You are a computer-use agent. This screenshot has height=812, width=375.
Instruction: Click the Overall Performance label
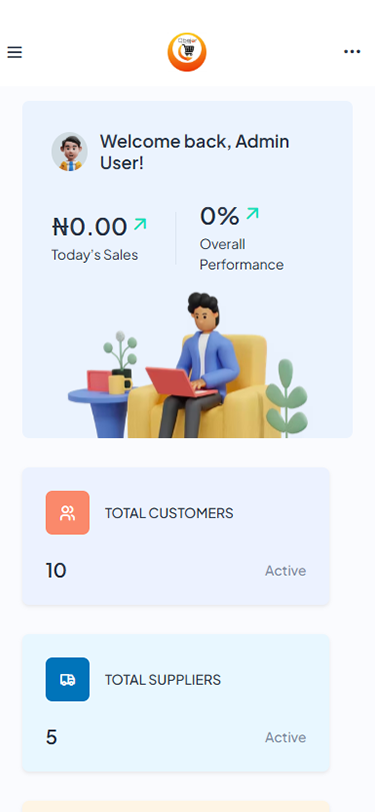(x=242, y=254)
